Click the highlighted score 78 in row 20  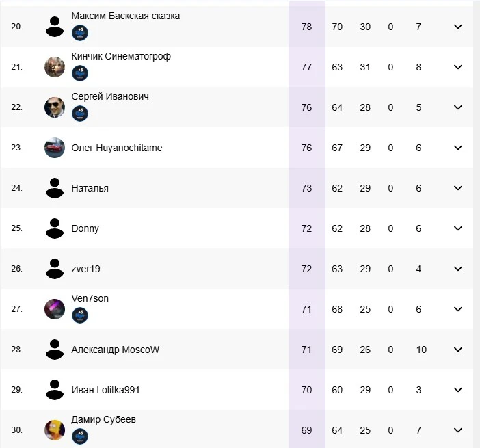pos(306,27)
